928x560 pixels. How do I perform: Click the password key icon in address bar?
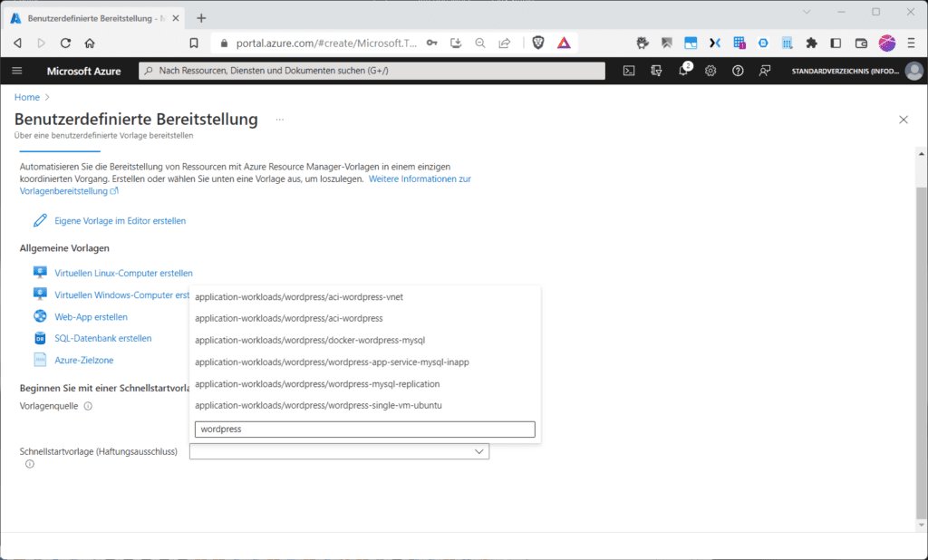(432, 43)
